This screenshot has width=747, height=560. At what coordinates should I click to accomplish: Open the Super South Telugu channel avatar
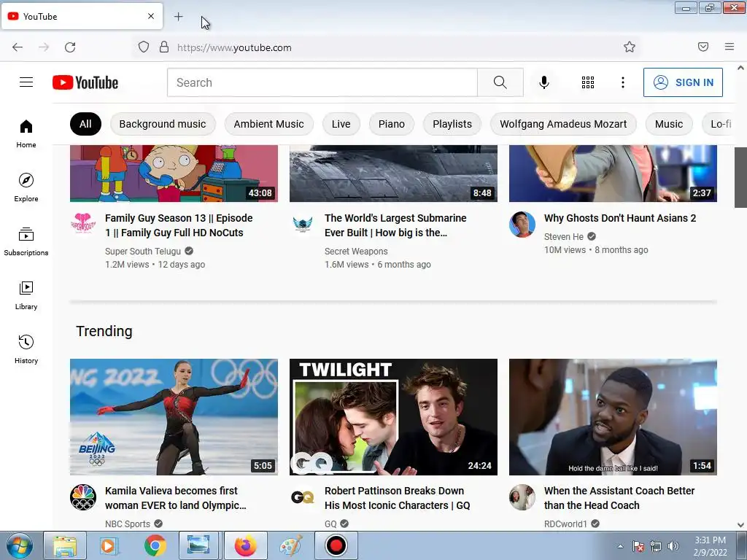(x=83, y=223)
